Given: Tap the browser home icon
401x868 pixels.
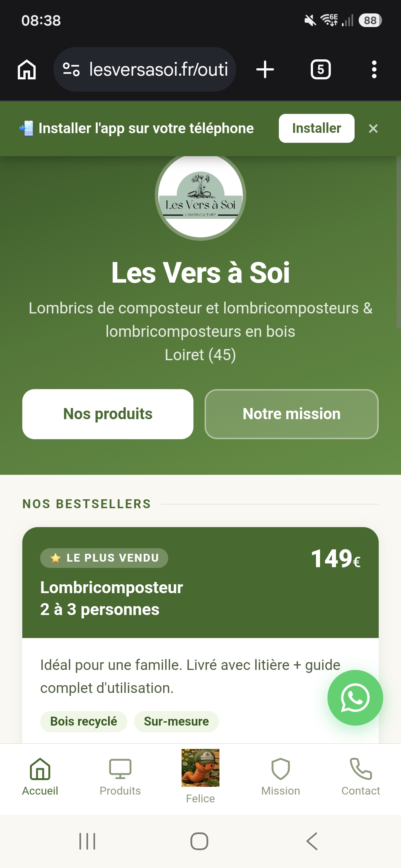Looking at the screenshot, I should point(27,69).
